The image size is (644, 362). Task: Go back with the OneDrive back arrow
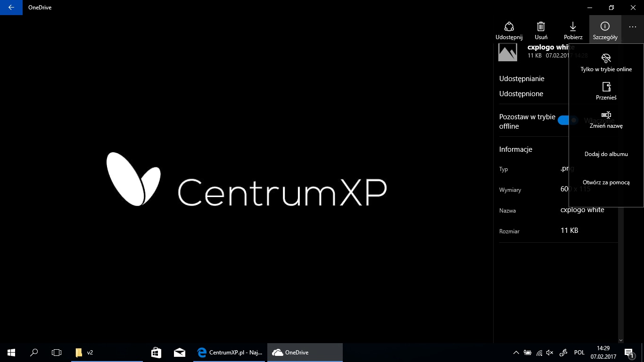pos(11,8)
